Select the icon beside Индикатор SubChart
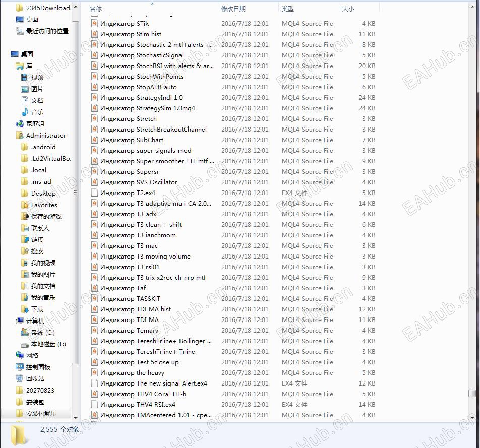480x448 pixels. point(95,140)
